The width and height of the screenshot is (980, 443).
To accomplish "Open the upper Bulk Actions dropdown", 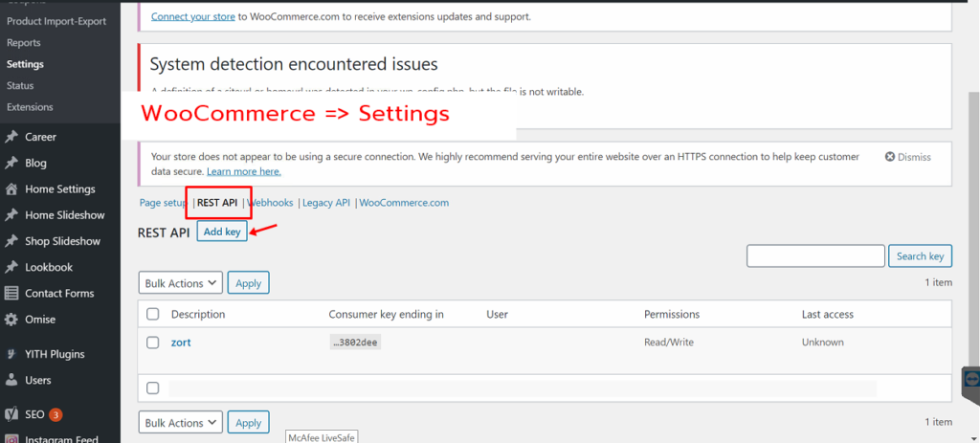I will [x=180, y=283].
